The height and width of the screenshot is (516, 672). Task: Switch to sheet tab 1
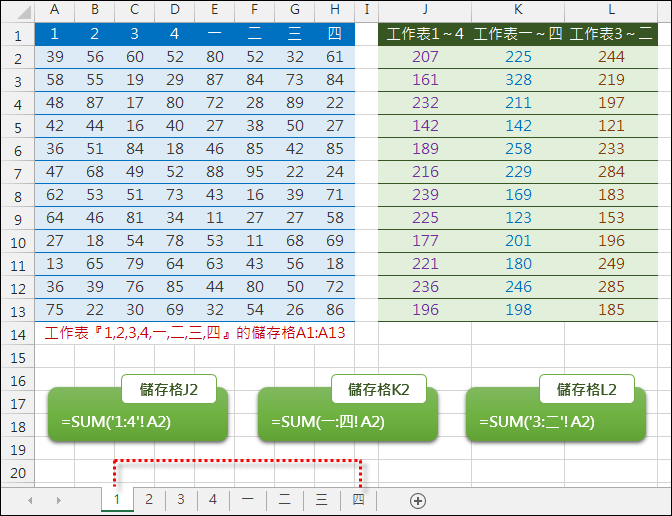[117, 499]
